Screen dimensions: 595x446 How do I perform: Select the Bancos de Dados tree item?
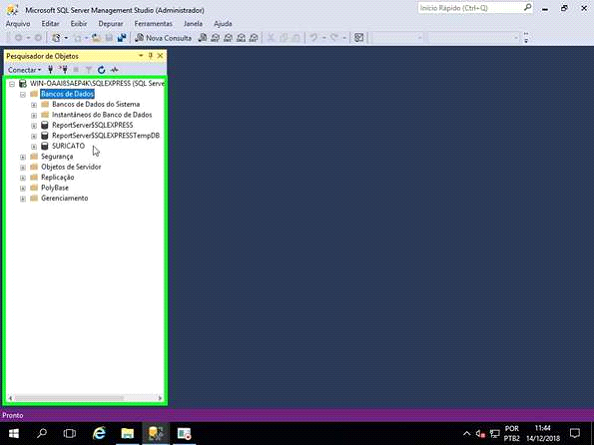[67, 94]
